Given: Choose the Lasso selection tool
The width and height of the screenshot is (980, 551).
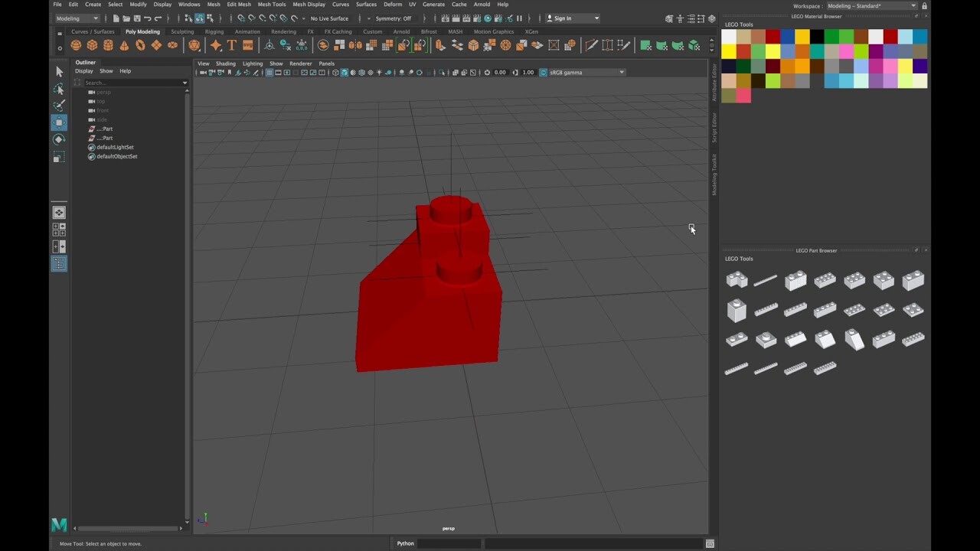Looking at the screenshot, I should point(59,89).
